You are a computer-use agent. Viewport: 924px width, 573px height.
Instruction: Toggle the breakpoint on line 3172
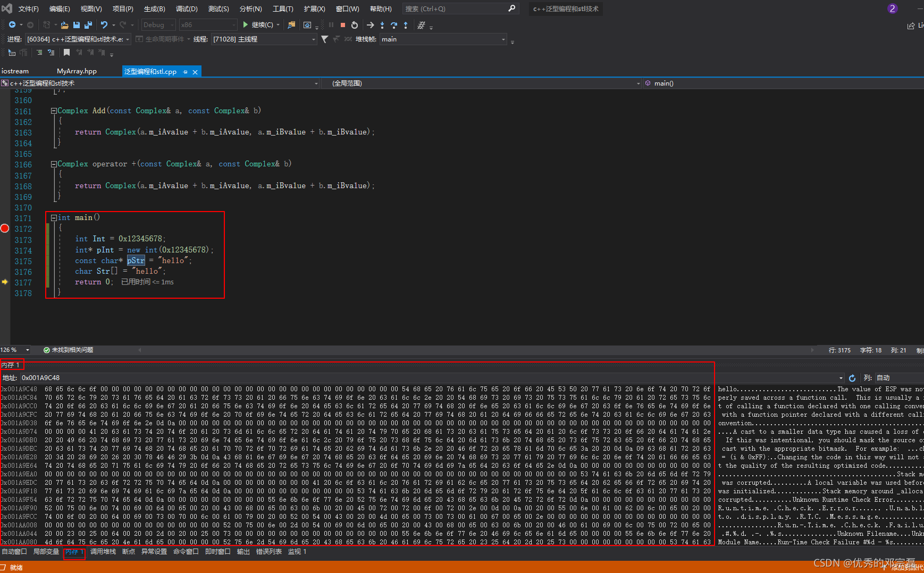coord(5,229)
